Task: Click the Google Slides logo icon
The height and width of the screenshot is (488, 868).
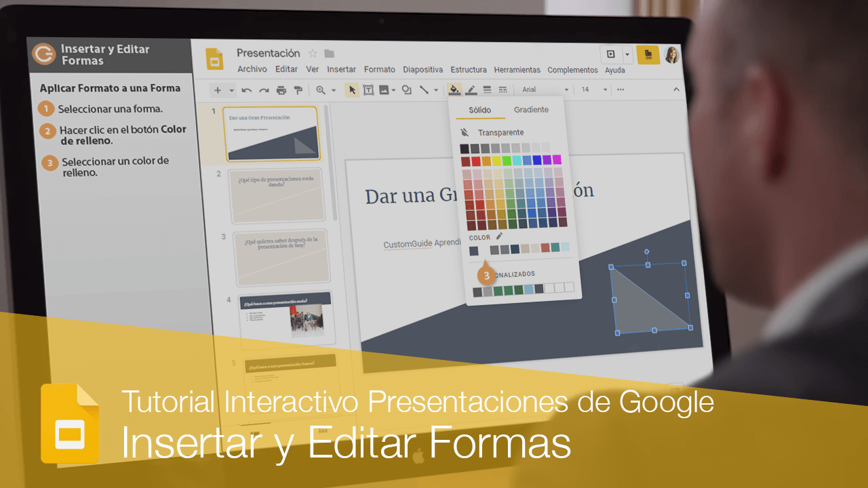Action: [x=215, y=59]
